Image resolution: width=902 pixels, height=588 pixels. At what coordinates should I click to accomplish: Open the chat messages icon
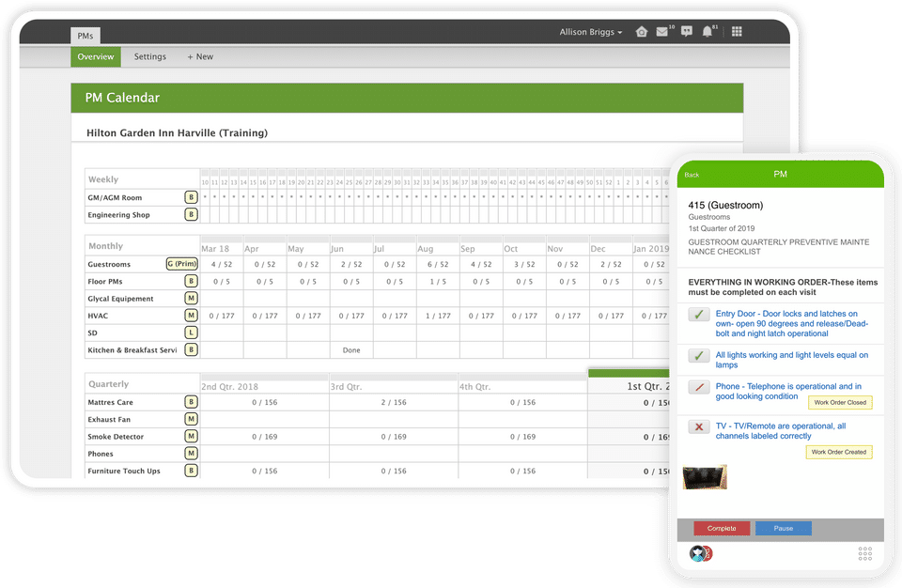(686, 32)
